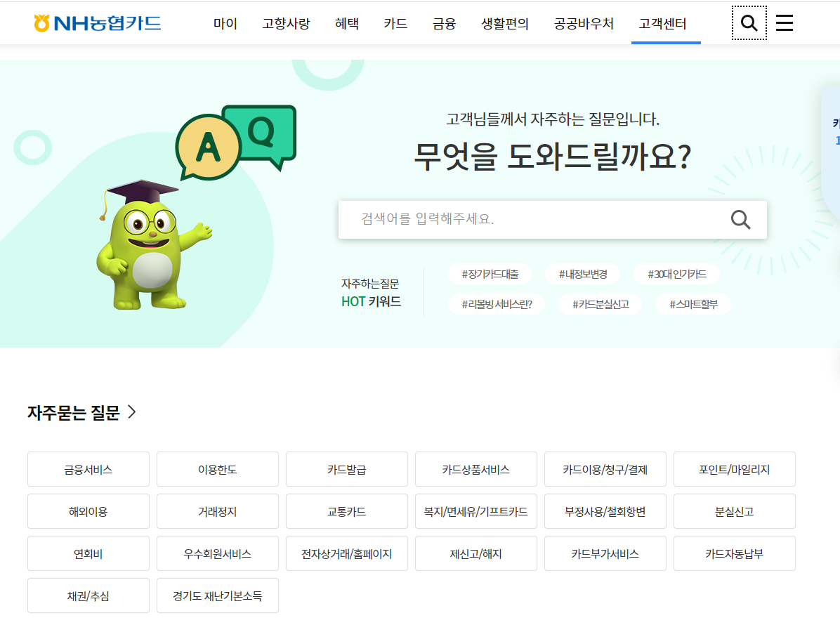
Task: Choose the 거래정지 category
Action: point(218,511)
